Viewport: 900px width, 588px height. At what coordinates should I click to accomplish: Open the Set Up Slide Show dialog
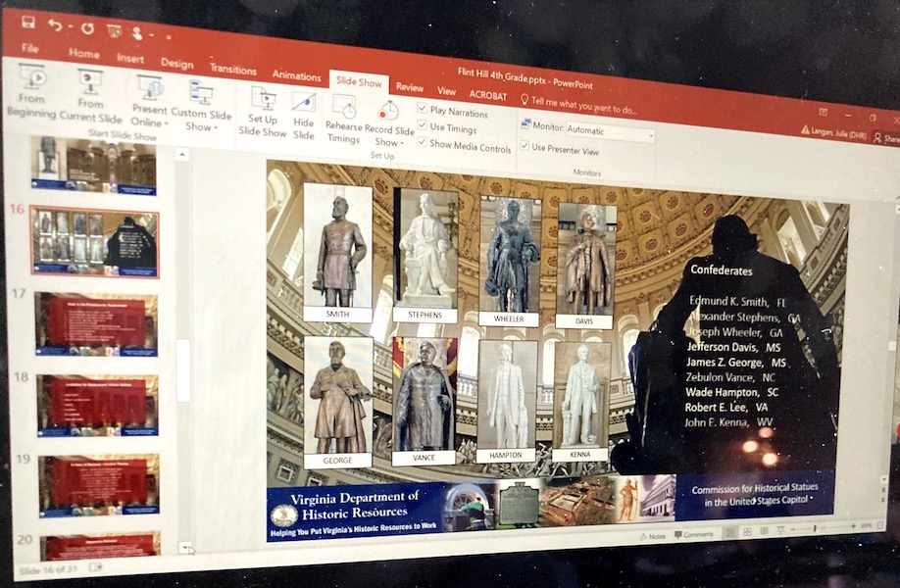[x=263, y=113]
